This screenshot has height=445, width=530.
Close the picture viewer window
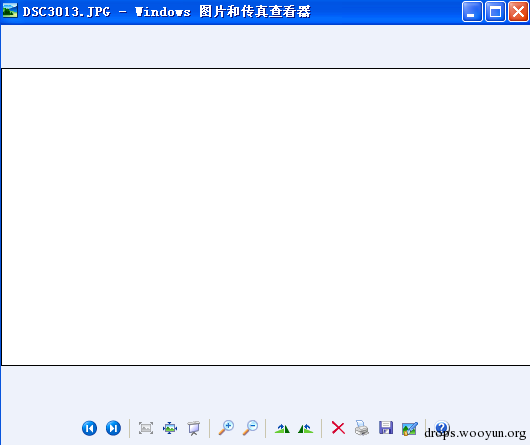(518, 11)
